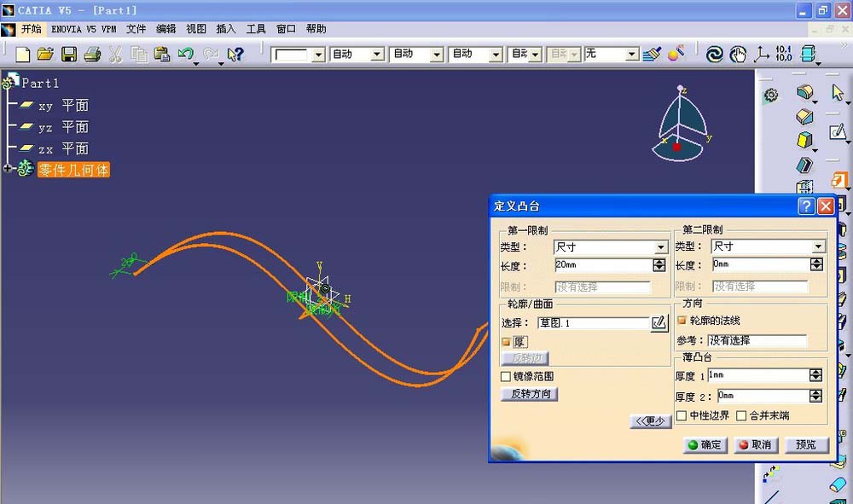Click the cyan box icon in top toolbar
This screenshot has width=853, height=504.
point(809,54)
